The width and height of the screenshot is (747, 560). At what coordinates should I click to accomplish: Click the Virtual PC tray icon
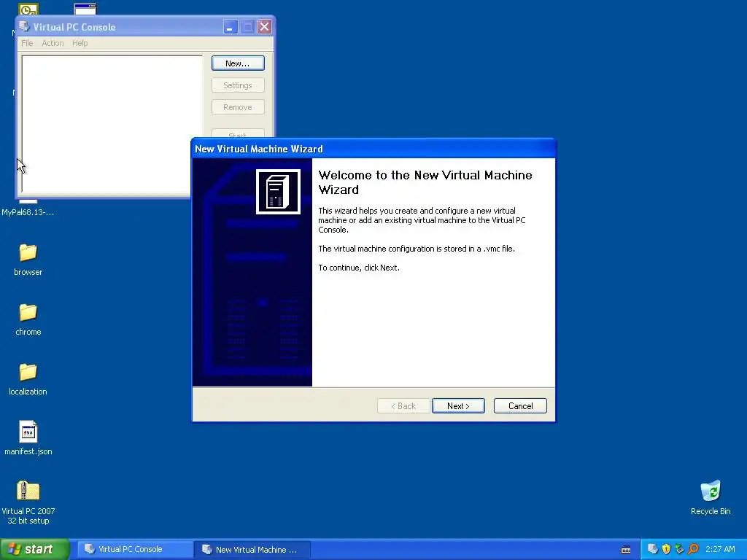tap(653, 549)
